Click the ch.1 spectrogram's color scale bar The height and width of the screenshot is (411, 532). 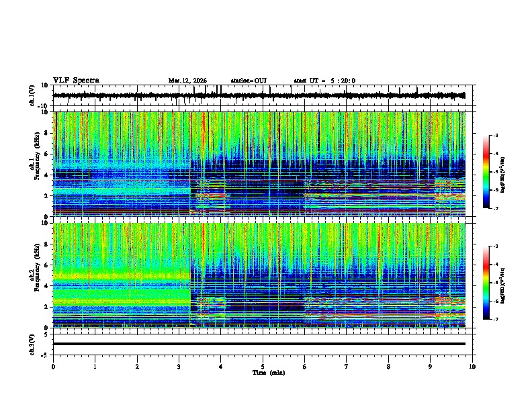coord(486,172)
